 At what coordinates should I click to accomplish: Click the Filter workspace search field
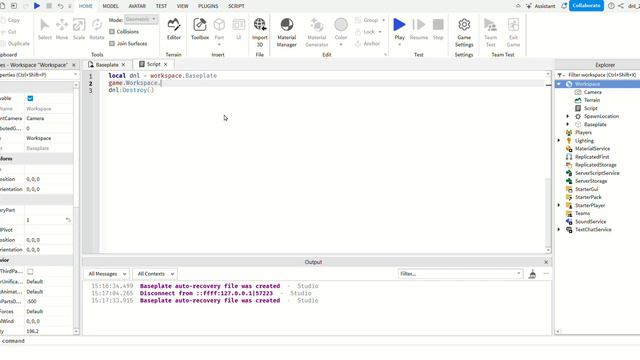point(602,75)
